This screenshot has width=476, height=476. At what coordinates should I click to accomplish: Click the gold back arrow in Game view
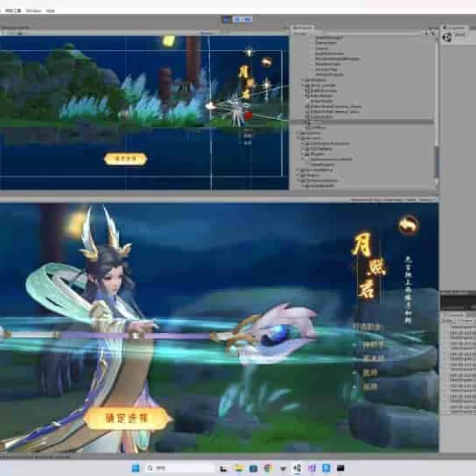click(x=408, y=225)
